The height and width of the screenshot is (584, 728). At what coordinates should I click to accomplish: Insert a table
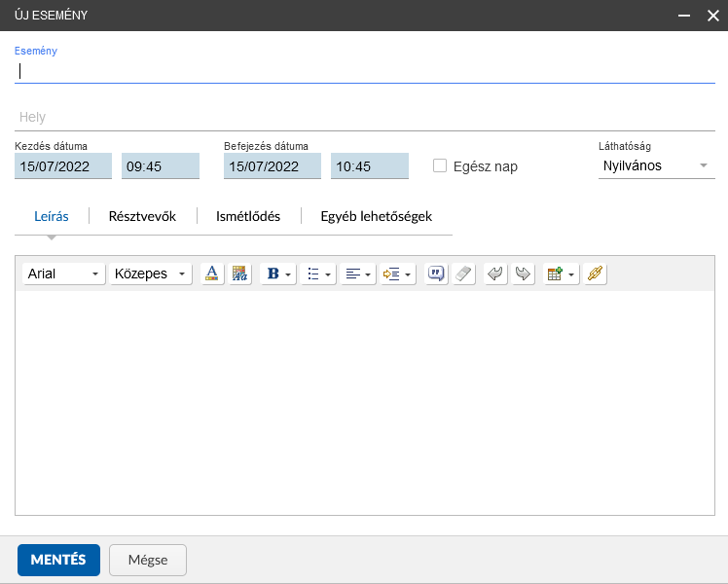[555, 274]
